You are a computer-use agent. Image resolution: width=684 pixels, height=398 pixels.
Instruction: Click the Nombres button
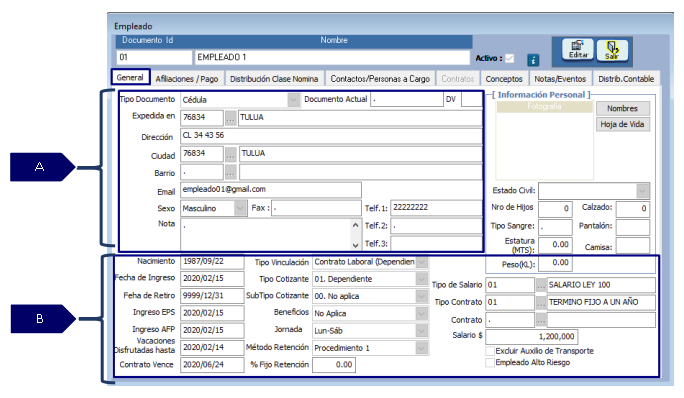[622, 108]
